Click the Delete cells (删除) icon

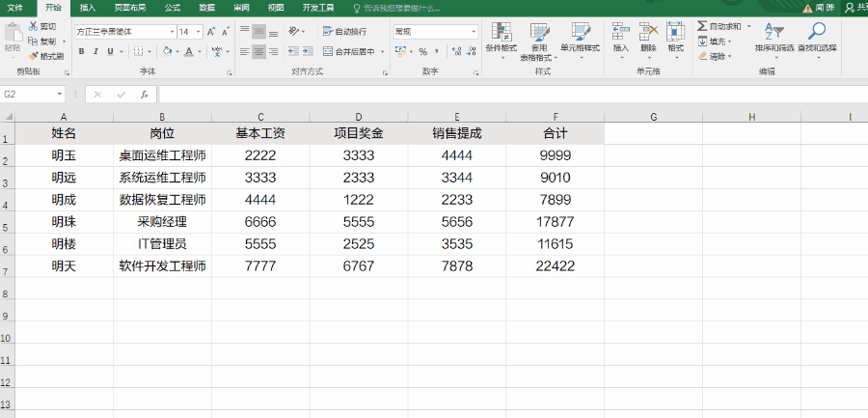click(x=648, y=32)
